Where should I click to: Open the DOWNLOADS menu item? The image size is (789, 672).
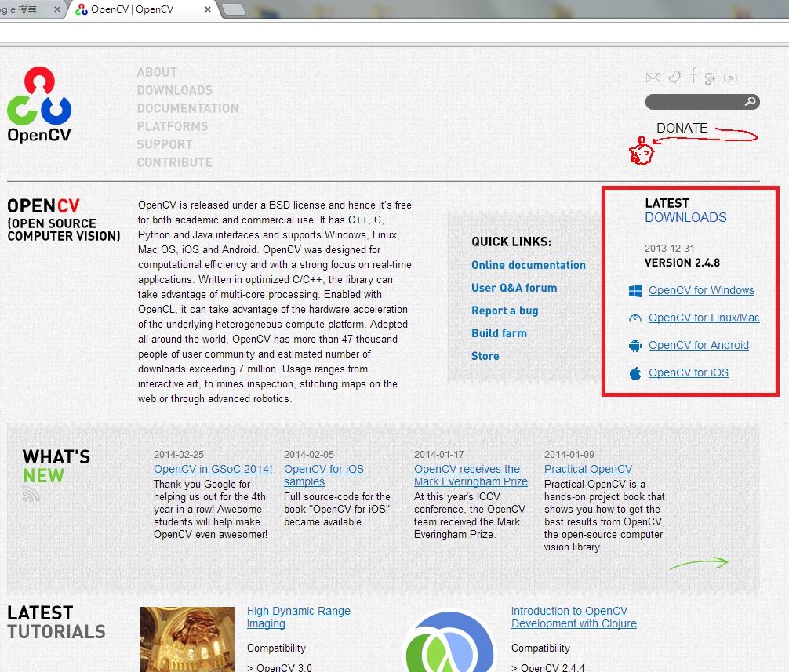click(175, 90)
